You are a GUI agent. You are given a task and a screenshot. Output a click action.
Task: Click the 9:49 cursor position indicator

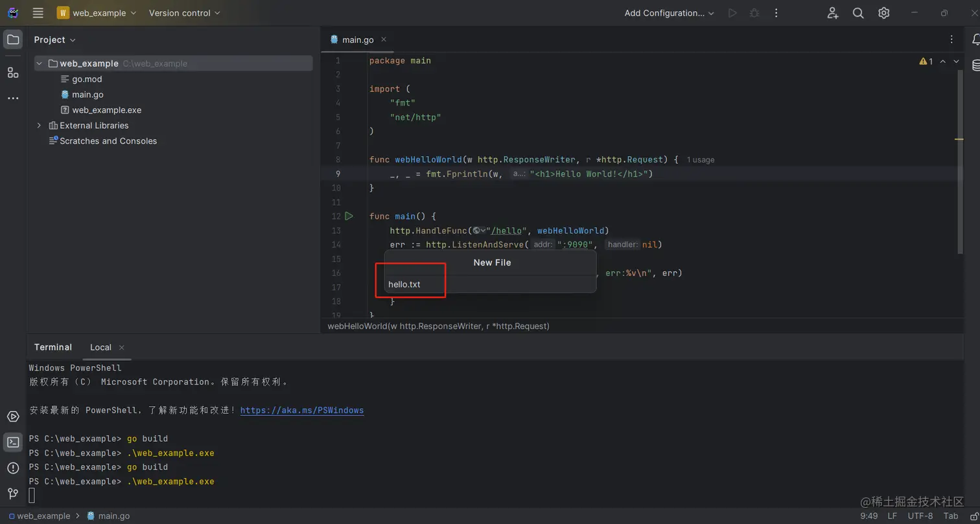pyautogui.click(x=869, y=516)
